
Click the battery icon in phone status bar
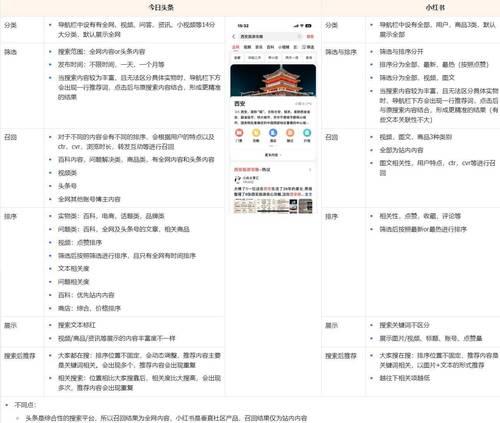click(x=309, y=26)
